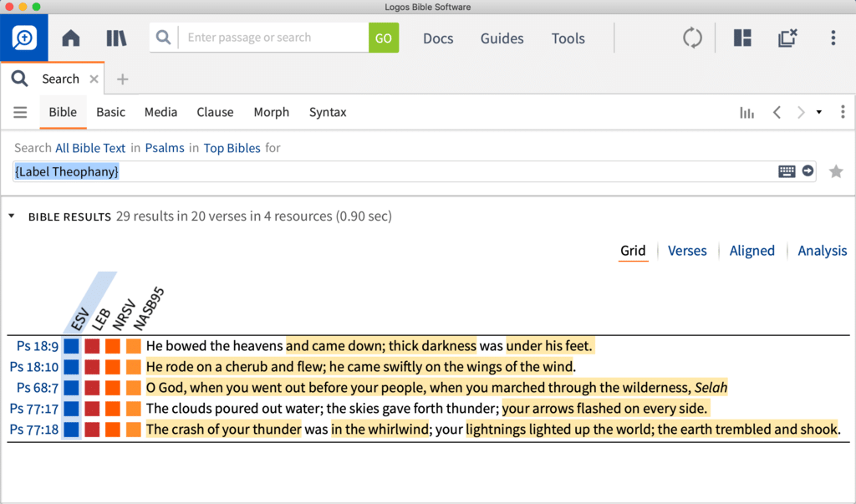Select the ESV column header
Screen dimensions: 856x504
pos(79,319)
